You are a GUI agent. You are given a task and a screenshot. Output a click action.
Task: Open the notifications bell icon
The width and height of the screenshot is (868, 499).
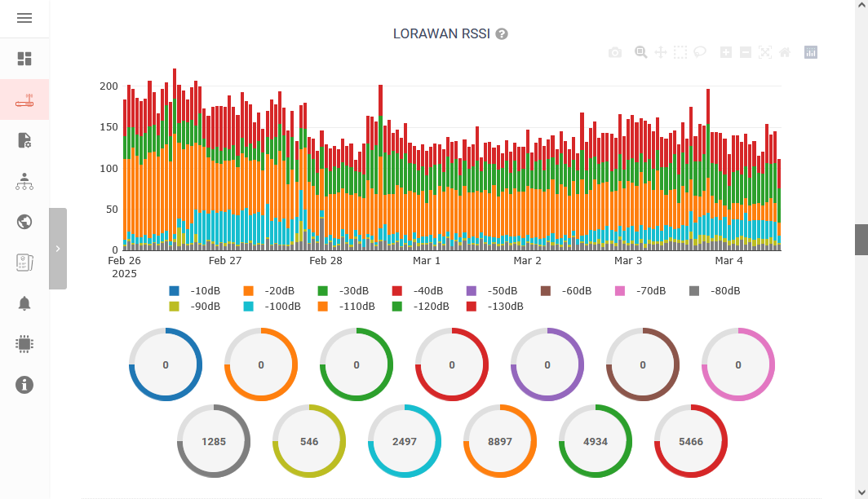pos(24,303)
